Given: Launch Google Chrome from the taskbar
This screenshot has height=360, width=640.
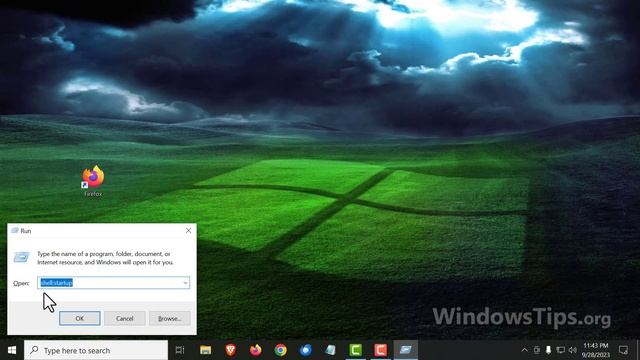Looking at the screenshot, I should click(x=280, y=350).
